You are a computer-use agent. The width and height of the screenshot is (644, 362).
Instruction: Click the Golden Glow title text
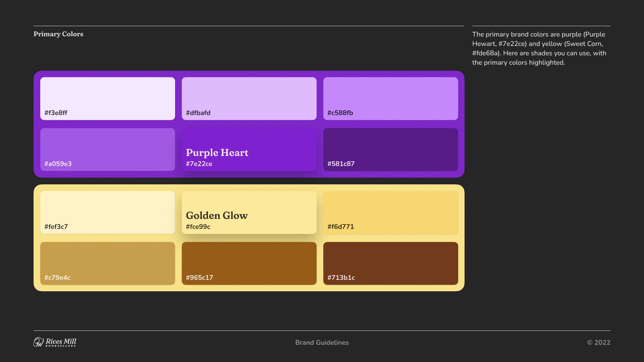click(x=217, y=216)
